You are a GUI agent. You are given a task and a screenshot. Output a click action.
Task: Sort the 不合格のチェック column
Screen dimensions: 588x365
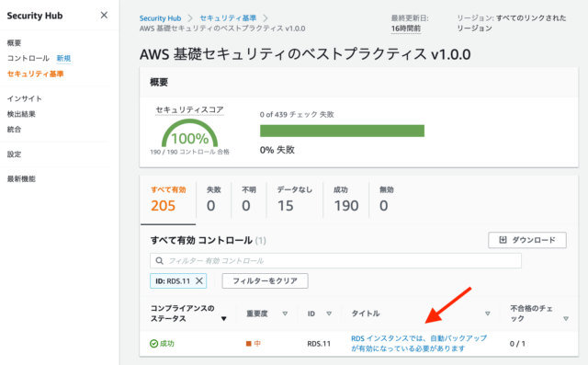tap(566, 318)
